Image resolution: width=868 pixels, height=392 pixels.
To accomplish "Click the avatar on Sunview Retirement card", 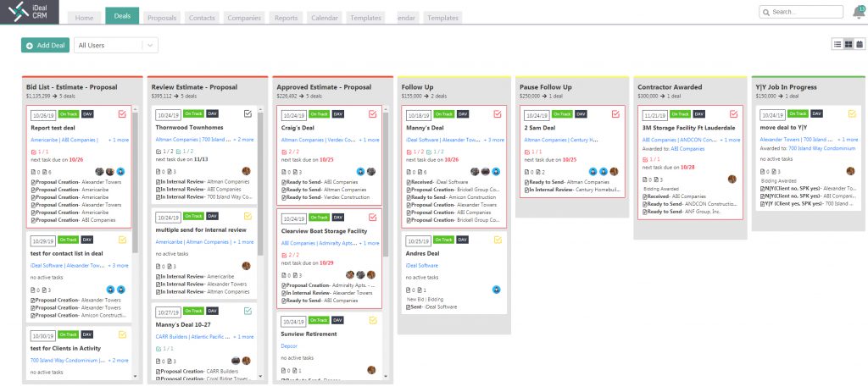I will point(371,370).
